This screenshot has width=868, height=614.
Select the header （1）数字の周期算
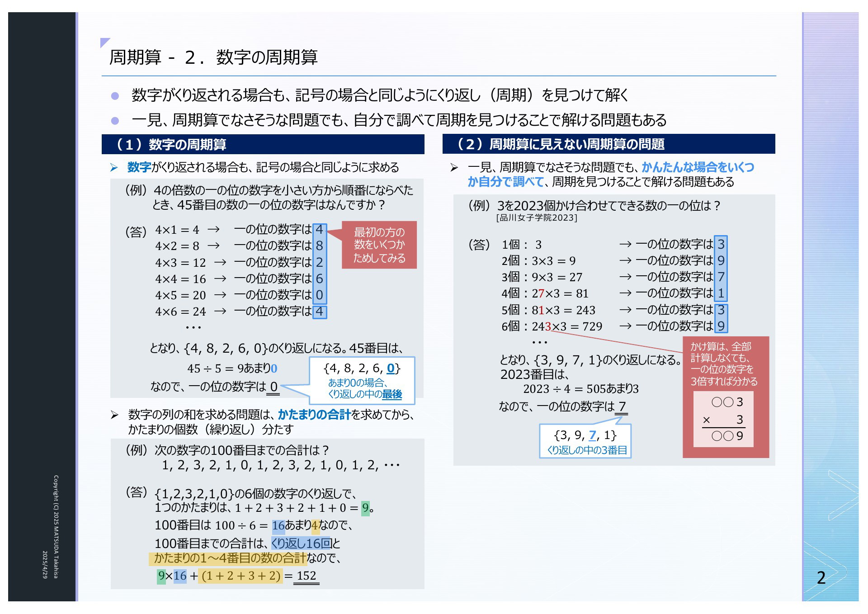click(263, 144)
